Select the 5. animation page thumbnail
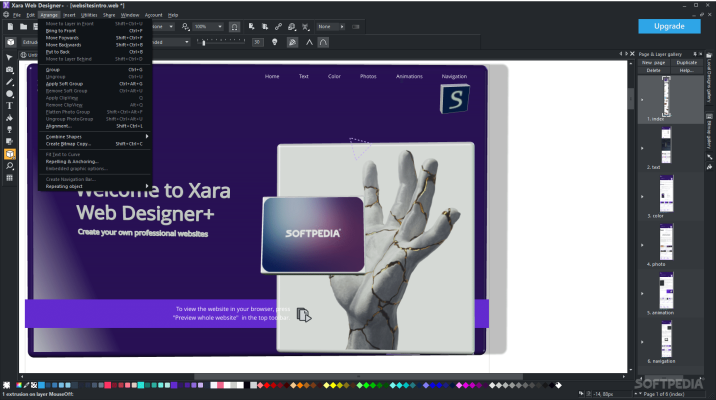The image size is (716, 400). pyautogui.click(x=666, y=290)
